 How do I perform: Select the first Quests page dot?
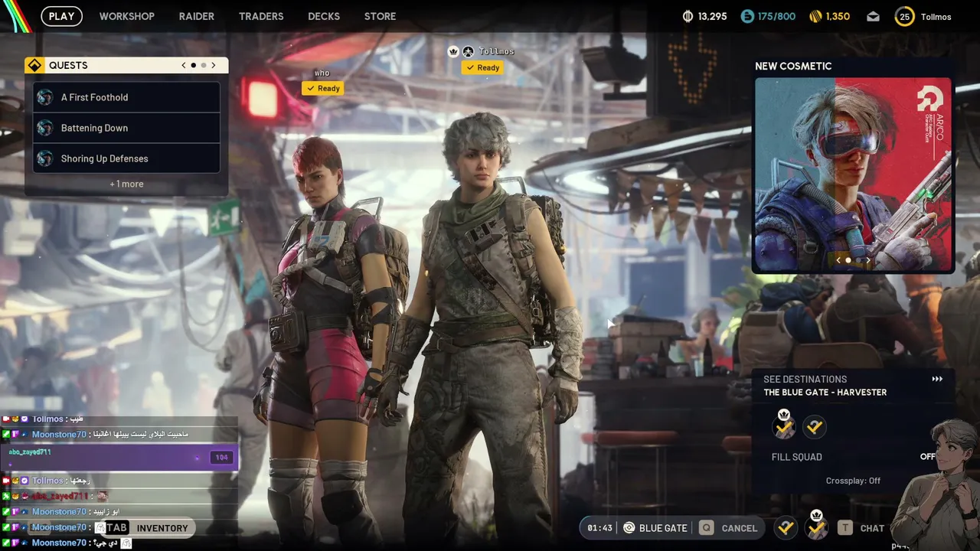(x=193, y=65)
